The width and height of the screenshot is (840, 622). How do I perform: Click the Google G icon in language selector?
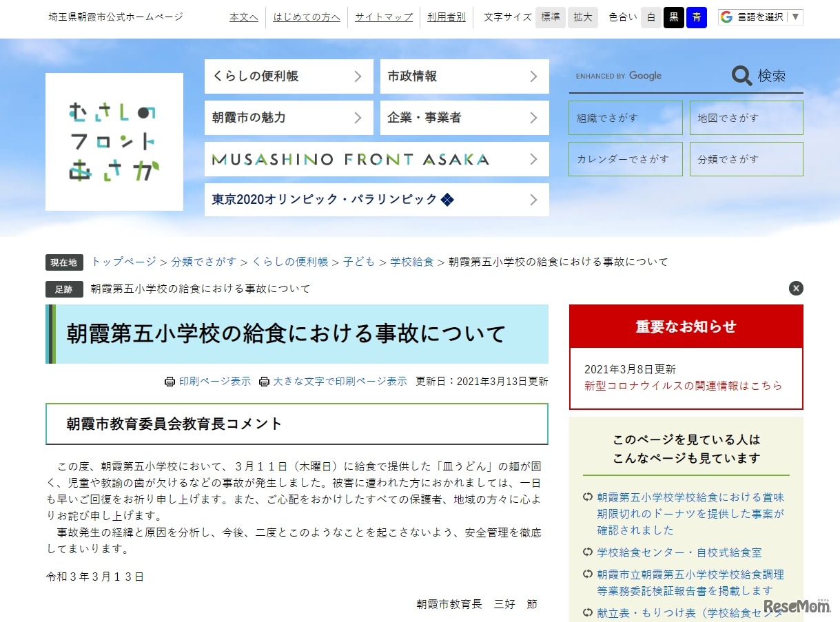click(x=726, y=17)
